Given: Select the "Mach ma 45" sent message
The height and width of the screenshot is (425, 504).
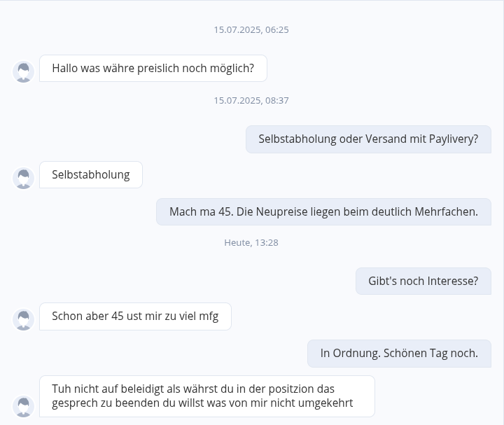Looking at the screenshot, I should click(323, 211).
